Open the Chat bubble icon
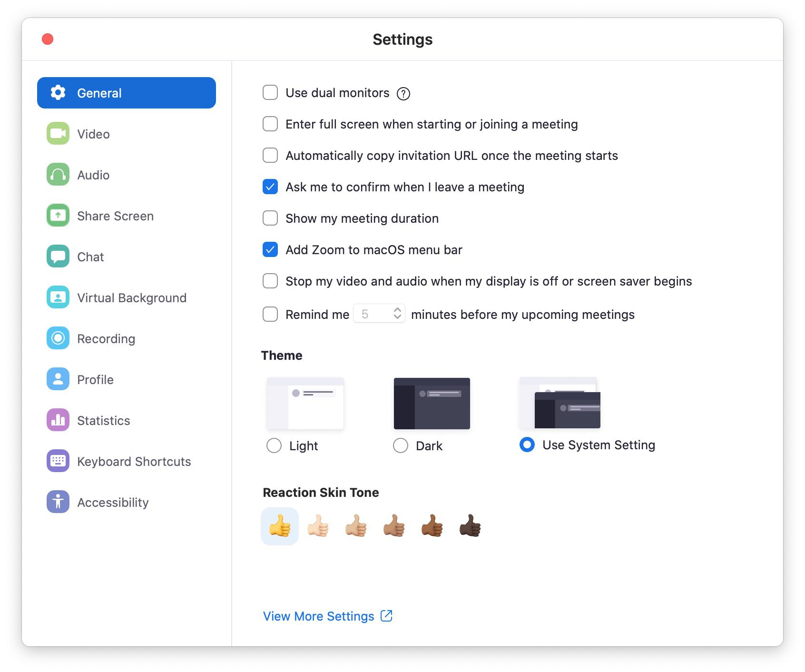 coord(58,257)
